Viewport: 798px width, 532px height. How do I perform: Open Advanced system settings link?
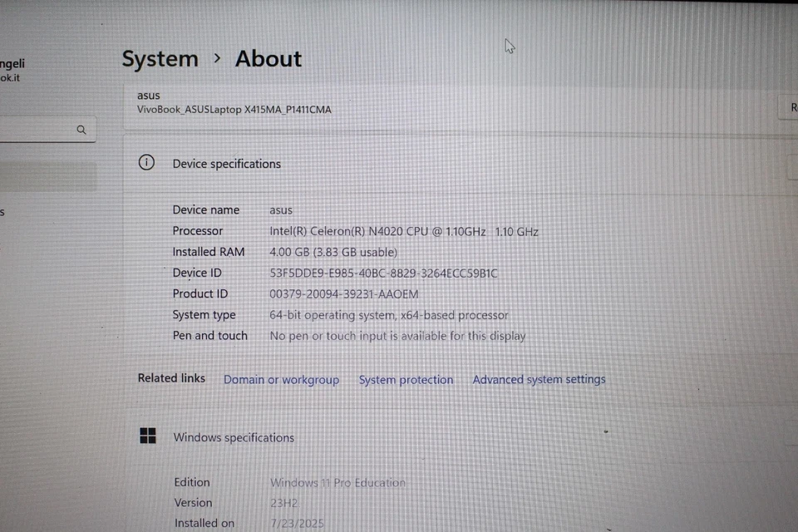539,379
